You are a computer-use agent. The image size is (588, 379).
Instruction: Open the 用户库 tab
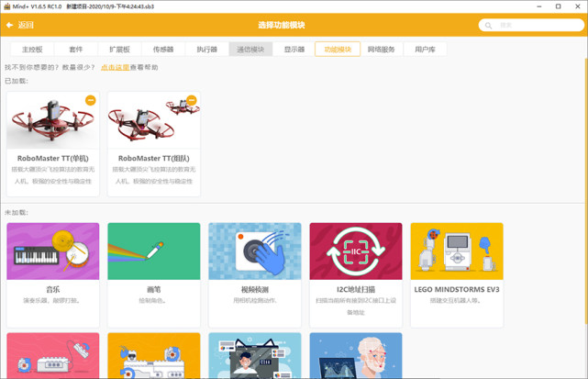click(x=425, y=50)
